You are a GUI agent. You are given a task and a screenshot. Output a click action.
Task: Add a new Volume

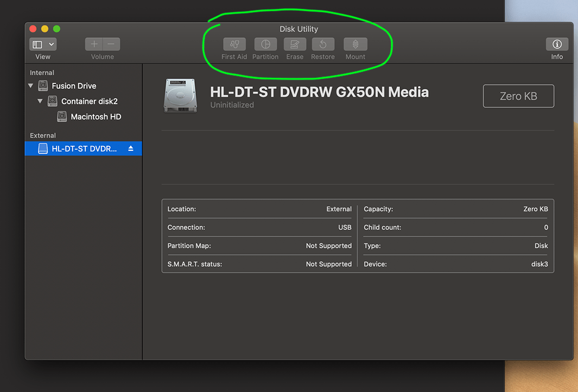93,44
